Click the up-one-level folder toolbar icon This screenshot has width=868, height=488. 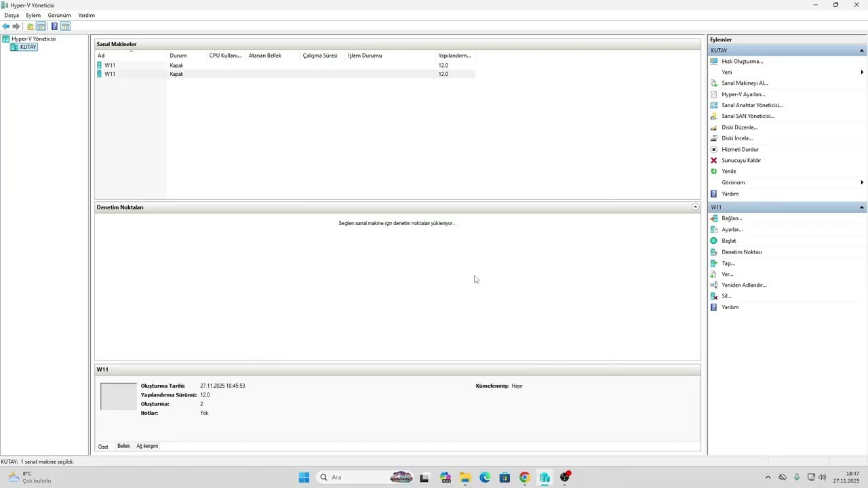tap(30, 26)
